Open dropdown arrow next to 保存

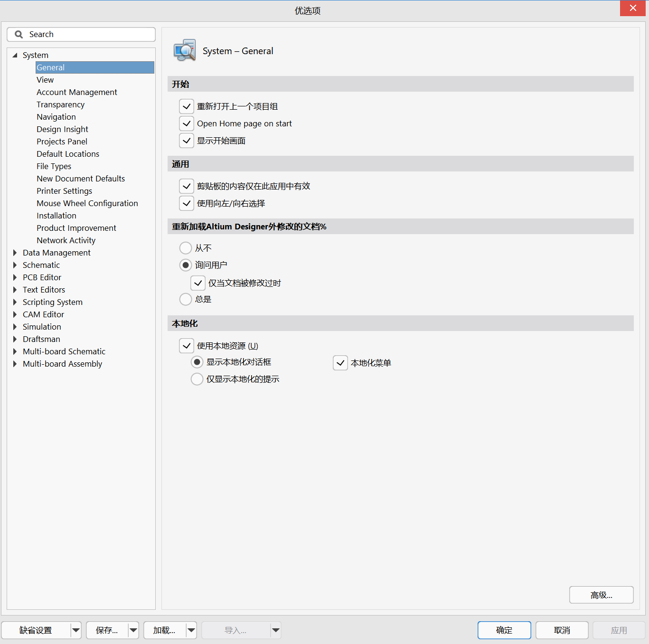click(133, 630)
